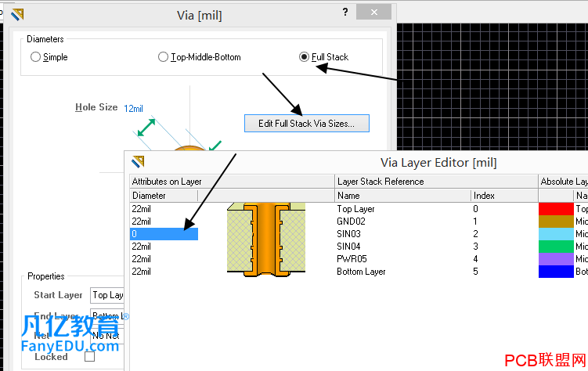Click the blue Bottom Layer color swatch
Screen dimensions: 588x371
(556, 272)
